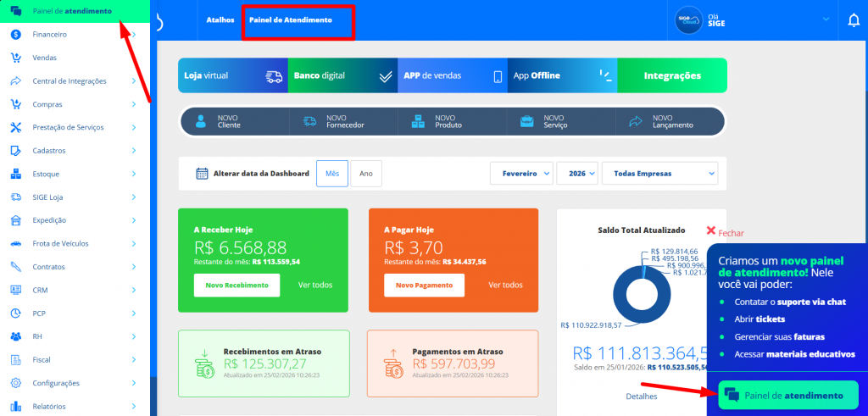The image size is (868, 416).
Task: Click the Estoque boxes icon in sidebar
Action: pyautogui.click(x=15, y=174)
